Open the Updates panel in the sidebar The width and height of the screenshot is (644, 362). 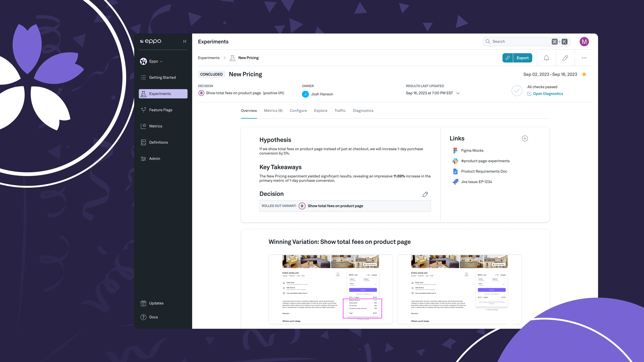[x=156, y=303]
